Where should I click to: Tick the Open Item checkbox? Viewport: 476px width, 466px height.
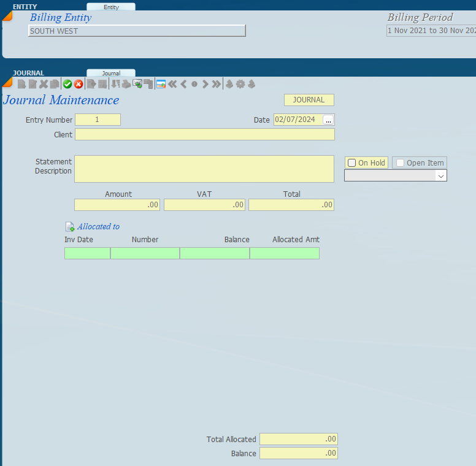tap(401, 163)
